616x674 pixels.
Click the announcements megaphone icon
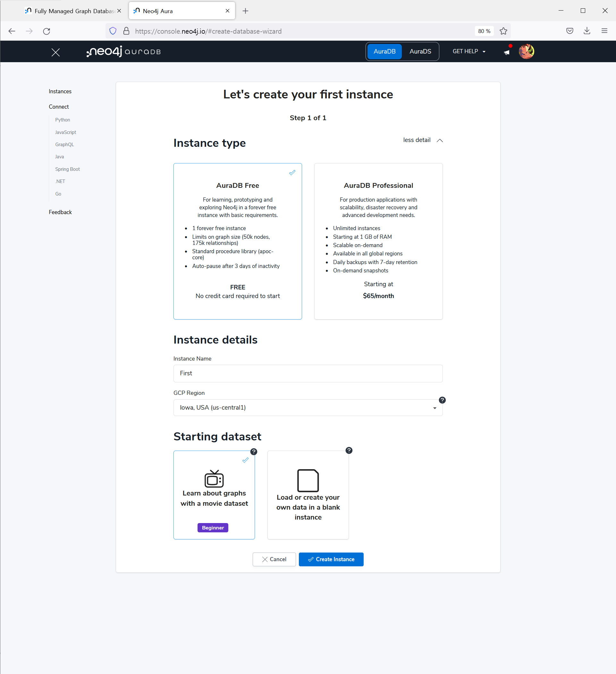(507, 52)
